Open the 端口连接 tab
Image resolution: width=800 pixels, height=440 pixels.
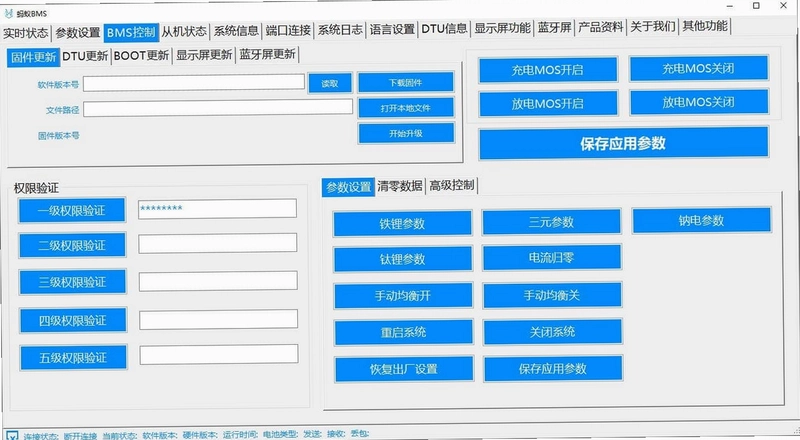pos(288,31)
